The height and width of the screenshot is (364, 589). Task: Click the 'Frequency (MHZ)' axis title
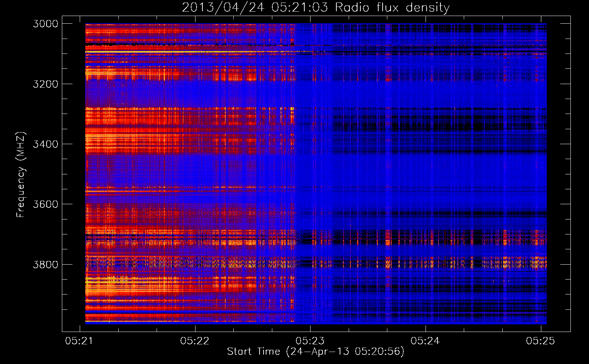21,174
